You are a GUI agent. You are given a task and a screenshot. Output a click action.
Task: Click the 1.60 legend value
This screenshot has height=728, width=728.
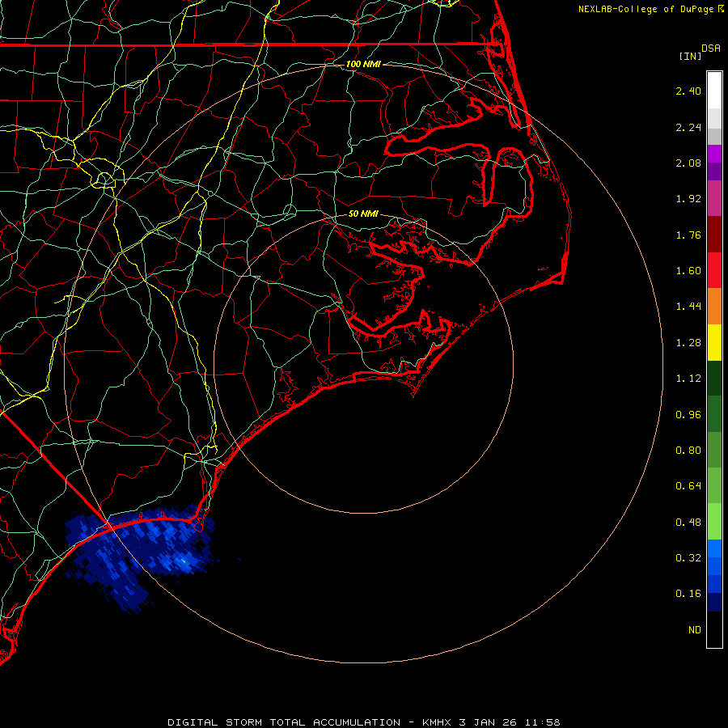(x=688, y=271)
